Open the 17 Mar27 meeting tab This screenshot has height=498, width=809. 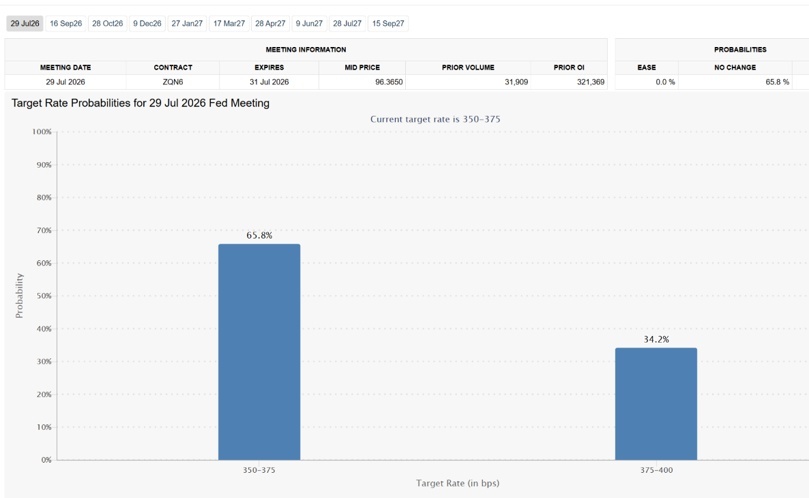[229, 23]
